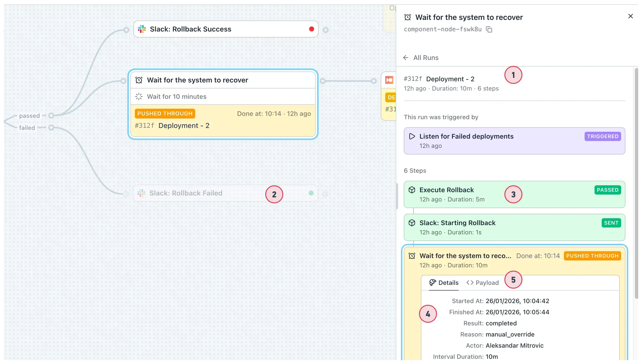This screenshot has height=364, width=642.
Task: Click the back arrow next to All Runs
Action: (x=406, y=58)
